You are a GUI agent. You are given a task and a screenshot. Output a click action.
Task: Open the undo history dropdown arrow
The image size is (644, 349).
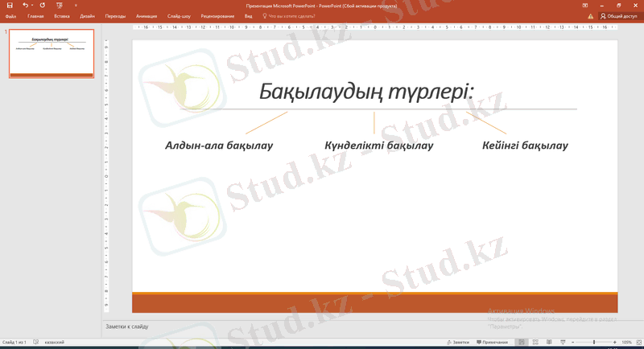pyautogui.click(x=32, y=6)
